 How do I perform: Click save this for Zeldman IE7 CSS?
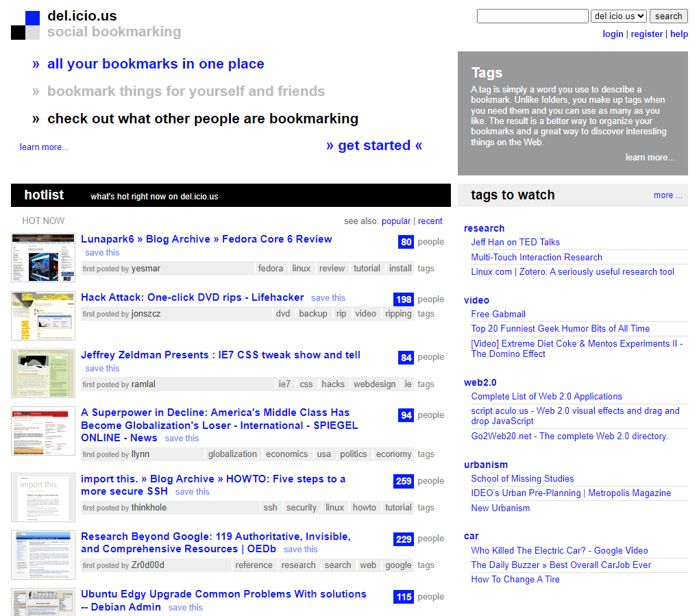tap(102, 369)
